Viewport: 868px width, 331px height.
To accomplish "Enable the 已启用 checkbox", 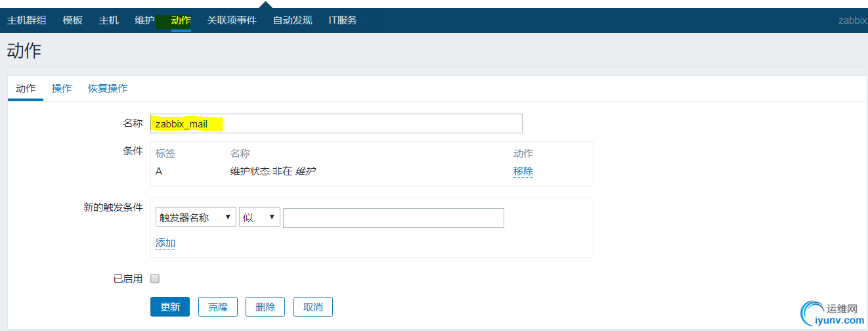I will tap(155, 278).
